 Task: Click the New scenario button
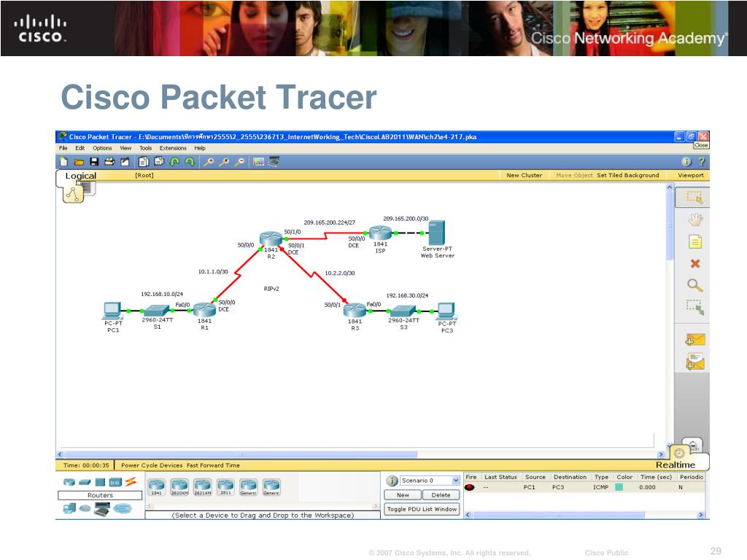pyautogui.click(x=403, y=495)
